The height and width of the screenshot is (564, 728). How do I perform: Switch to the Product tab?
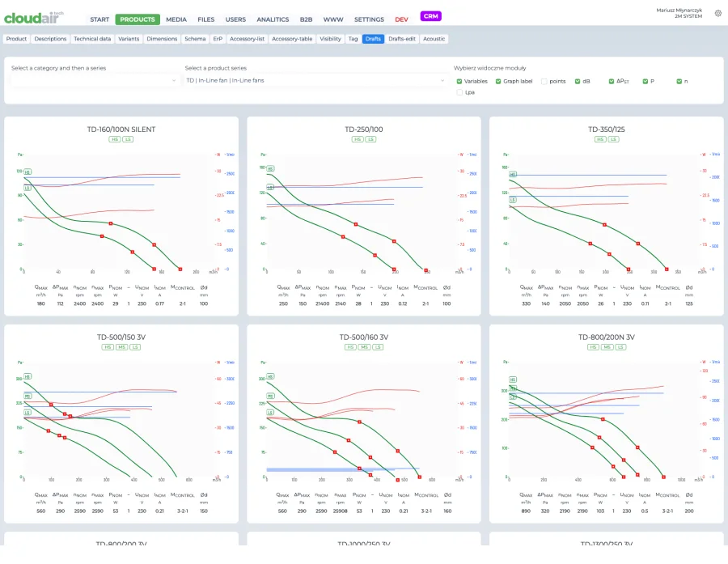click(16, 39)
